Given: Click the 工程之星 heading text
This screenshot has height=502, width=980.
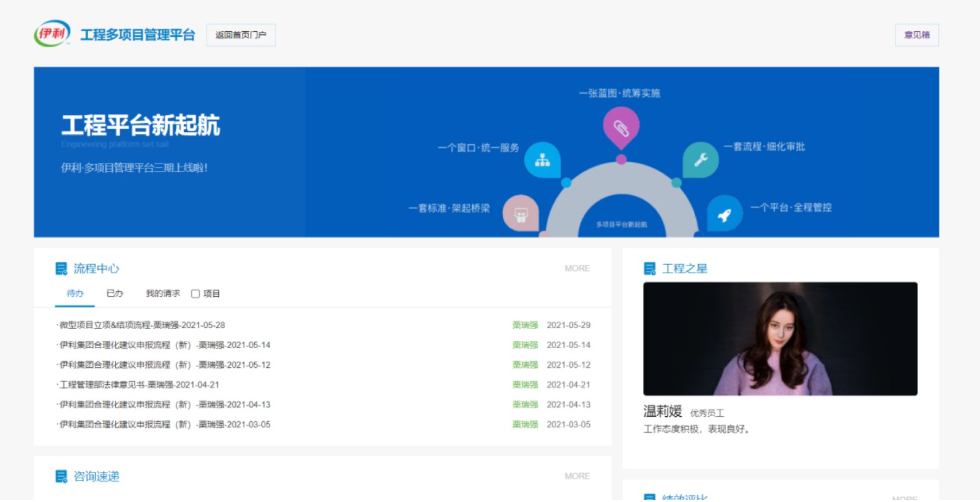Looking at the screenshot, I should 685,268.
